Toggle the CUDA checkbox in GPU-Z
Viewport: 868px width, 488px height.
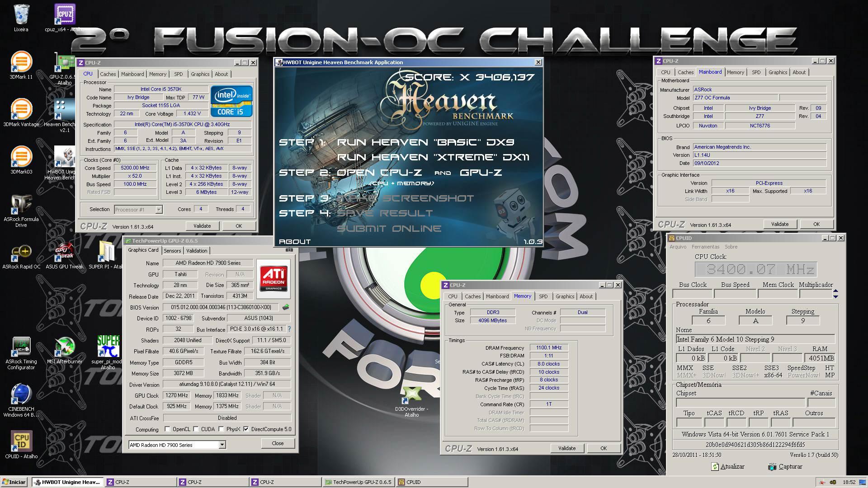click(x=196, y=429)
